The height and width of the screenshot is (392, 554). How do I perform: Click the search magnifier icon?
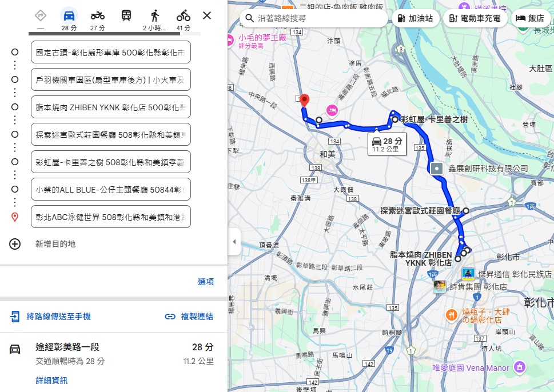[249, 18]
